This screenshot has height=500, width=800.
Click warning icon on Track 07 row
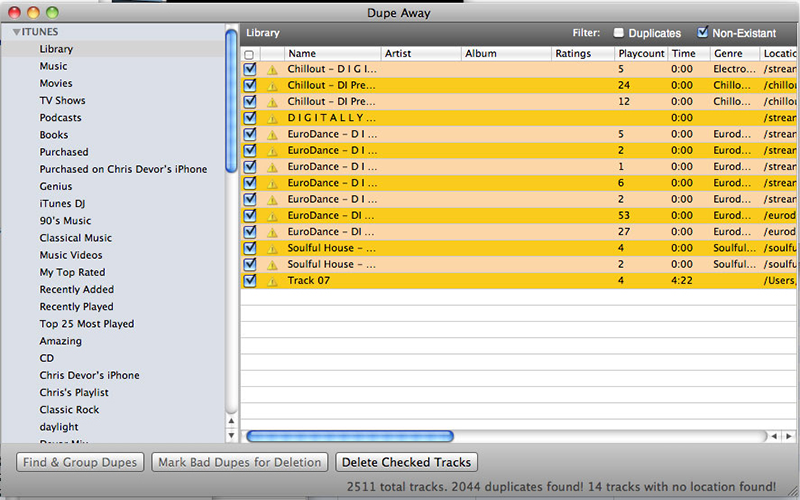click(272, 281)
